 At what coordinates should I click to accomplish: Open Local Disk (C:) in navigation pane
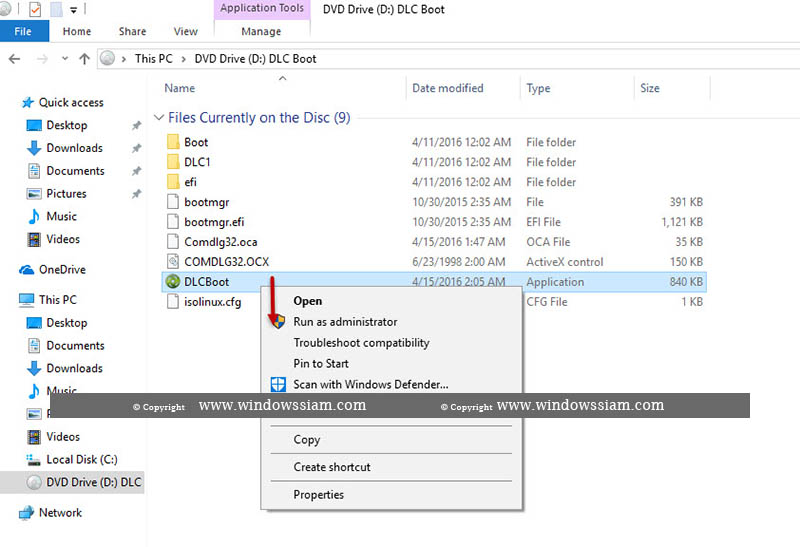click(82, 459)
